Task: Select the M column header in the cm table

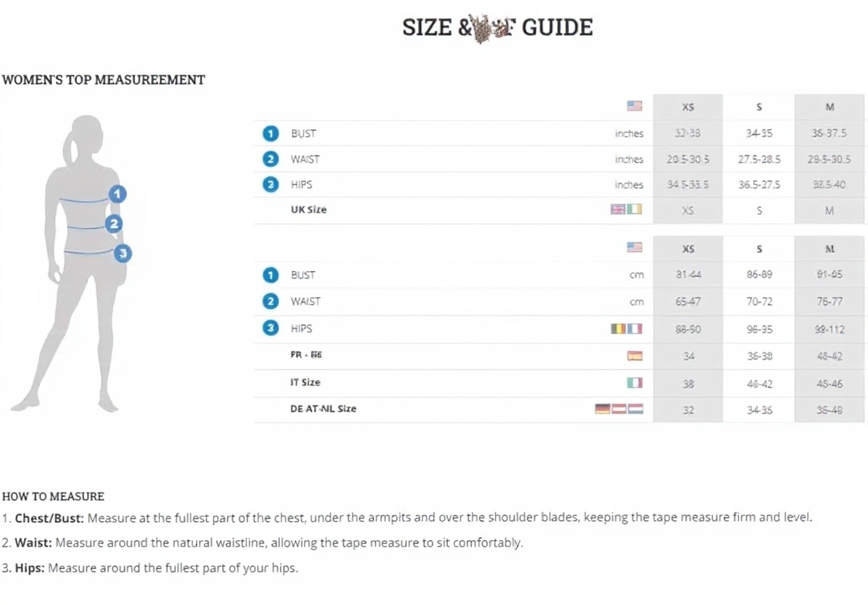Action: (829, 249)
